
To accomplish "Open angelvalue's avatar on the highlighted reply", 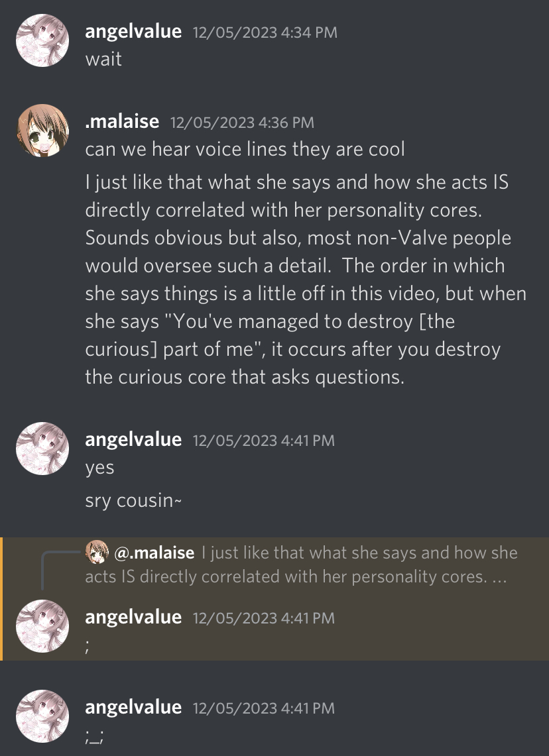I will [x=42, y=626].
